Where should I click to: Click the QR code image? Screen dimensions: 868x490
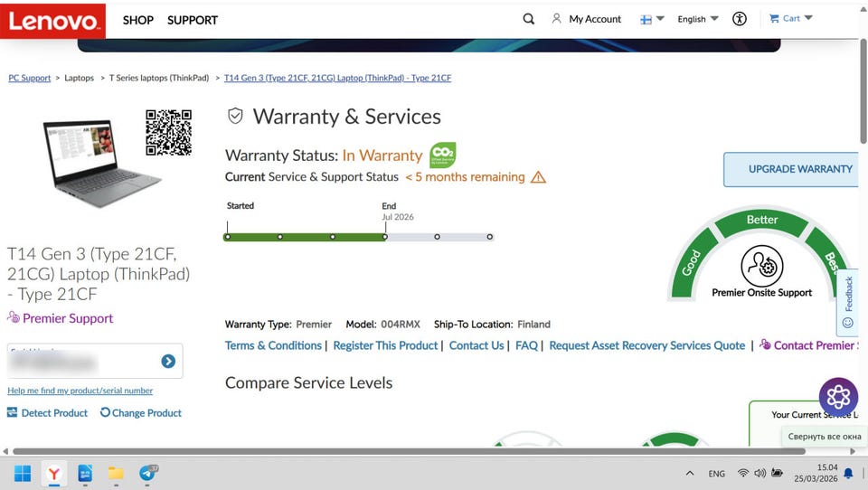169,132
